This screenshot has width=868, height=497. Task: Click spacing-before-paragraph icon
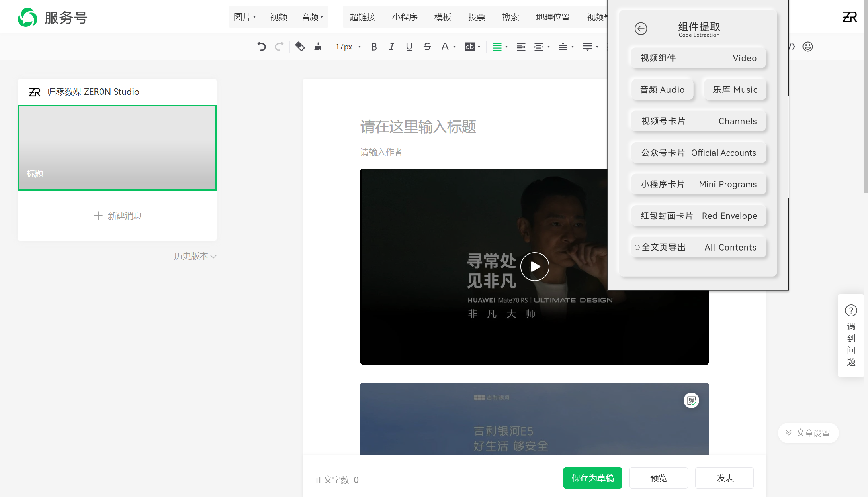[x=563, y=47]
